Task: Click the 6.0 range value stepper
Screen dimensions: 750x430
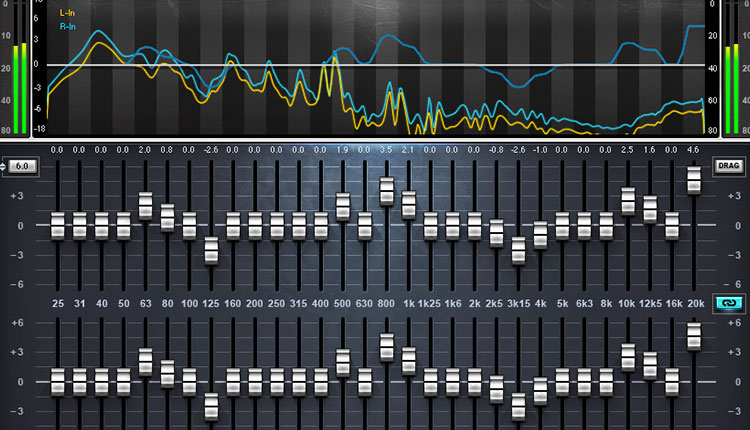Action: point(20,165)
